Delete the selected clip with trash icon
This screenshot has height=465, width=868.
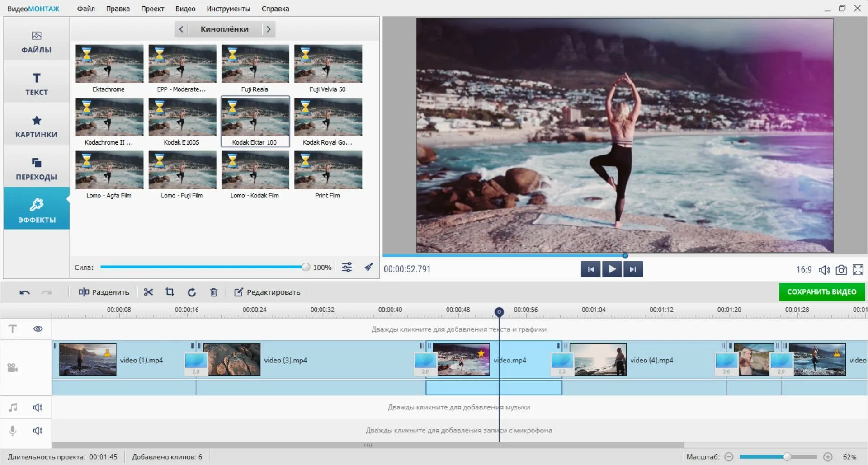click(214, 292)
